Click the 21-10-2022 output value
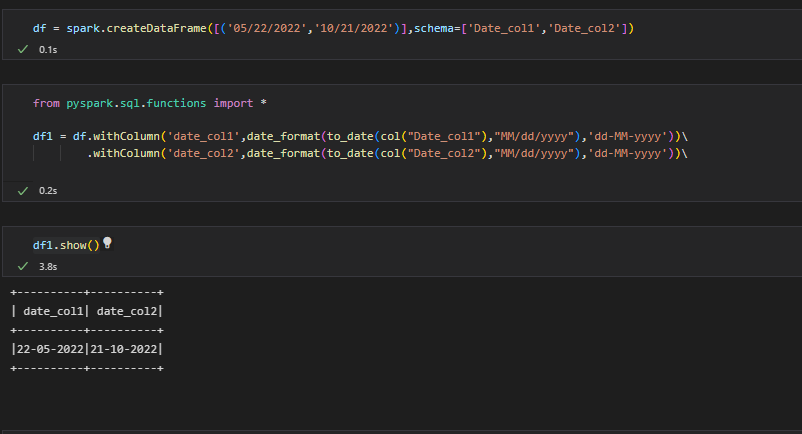 click(x=124, y=349)
